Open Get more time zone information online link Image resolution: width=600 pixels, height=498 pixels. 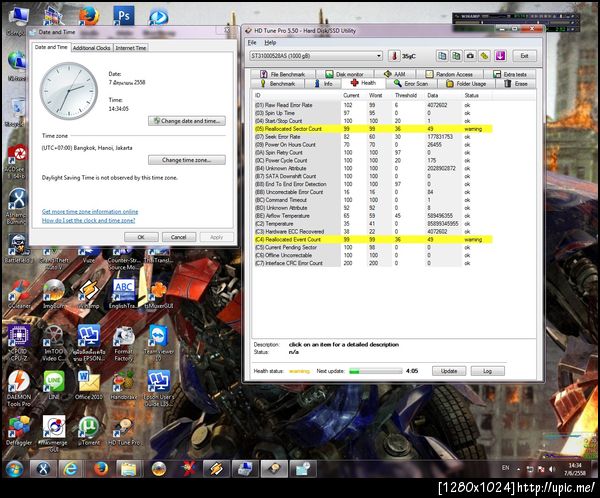90,212
